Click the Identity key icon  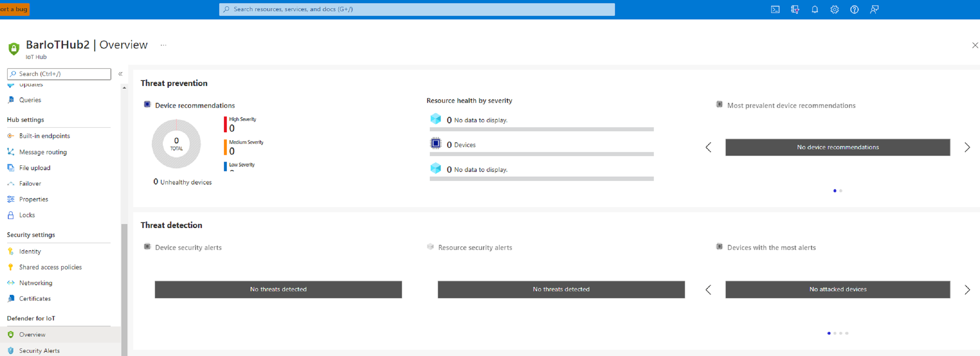point(11,251)
